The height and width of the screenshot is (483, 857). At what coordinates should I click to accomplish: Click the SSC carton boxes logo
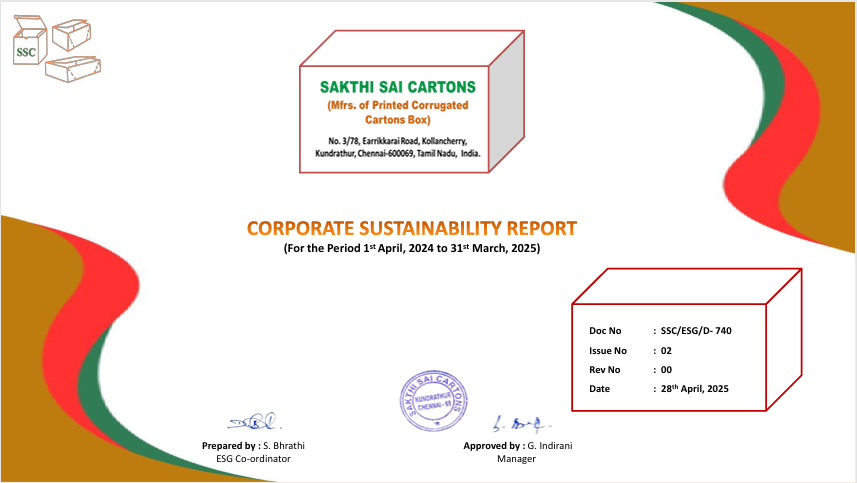pos(59,48)
